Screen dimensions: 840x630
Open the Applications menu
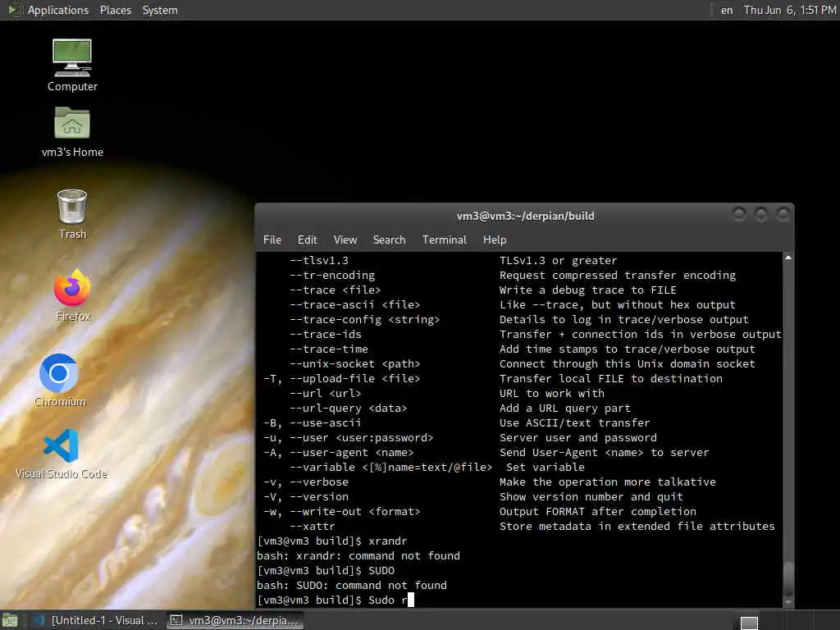[58, 10]
